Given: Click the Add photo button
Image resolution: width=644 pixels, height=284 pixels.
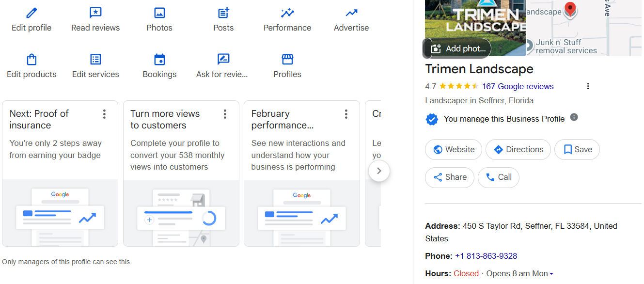Looking at the screenshot, I should tap(458, 48).
